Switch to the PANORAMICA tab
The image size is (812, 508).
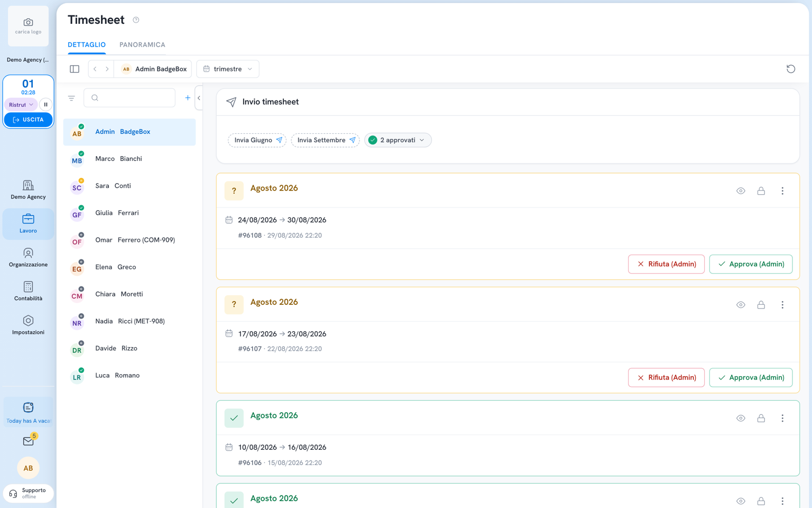tap(142, 45)
